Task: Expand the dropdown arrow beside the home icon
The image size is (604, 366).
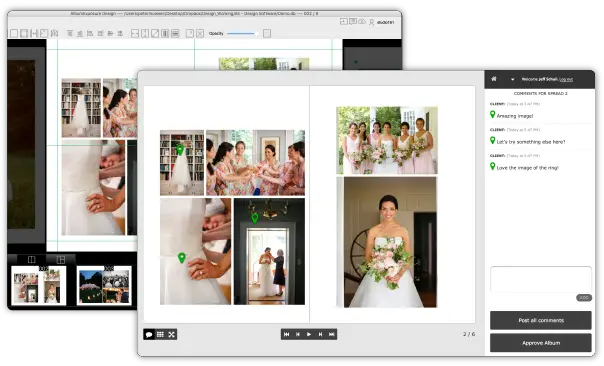Action: point(512,79)
